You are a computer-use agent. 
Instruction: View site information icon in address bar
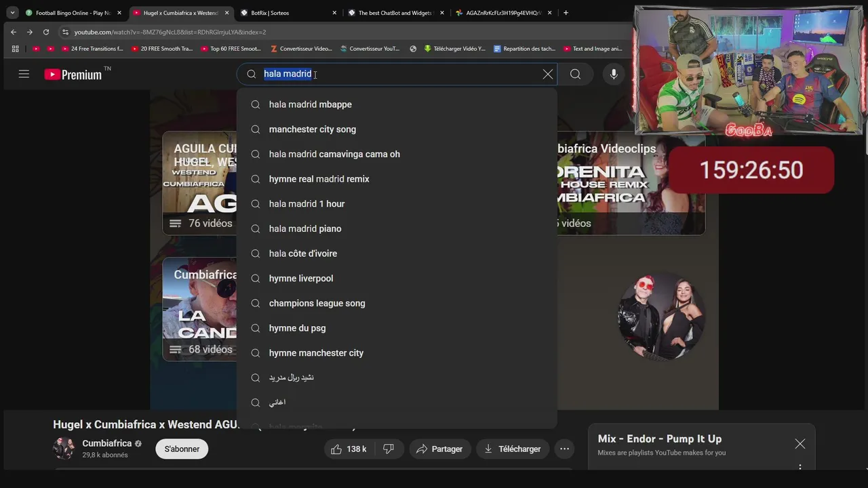(x=65, y=32)
